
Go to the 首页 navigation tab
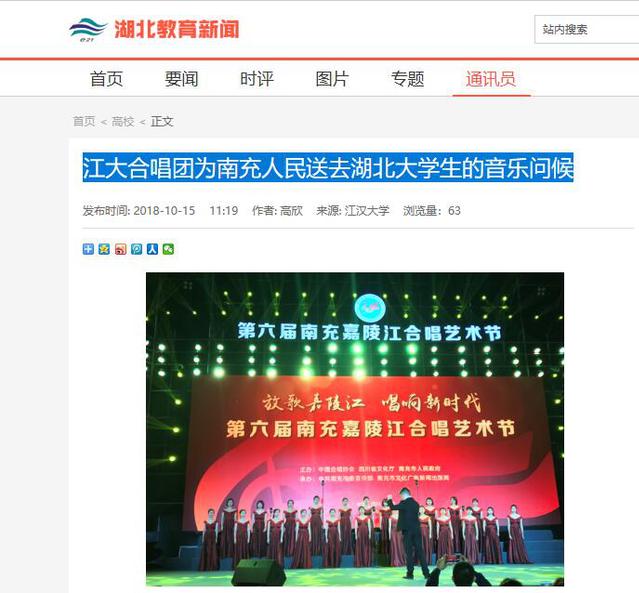(x=106, y=79)
